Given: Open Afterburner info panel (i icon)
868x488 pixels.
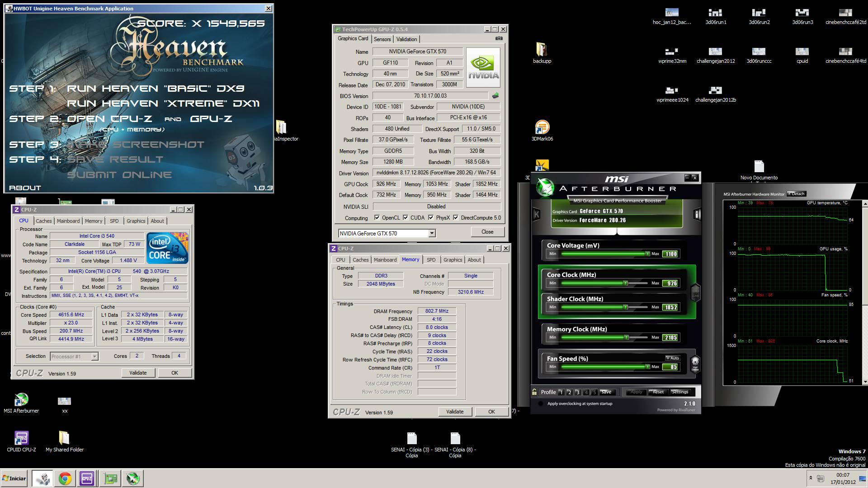Looking at the screenshot, I should (x=697, y=214).
